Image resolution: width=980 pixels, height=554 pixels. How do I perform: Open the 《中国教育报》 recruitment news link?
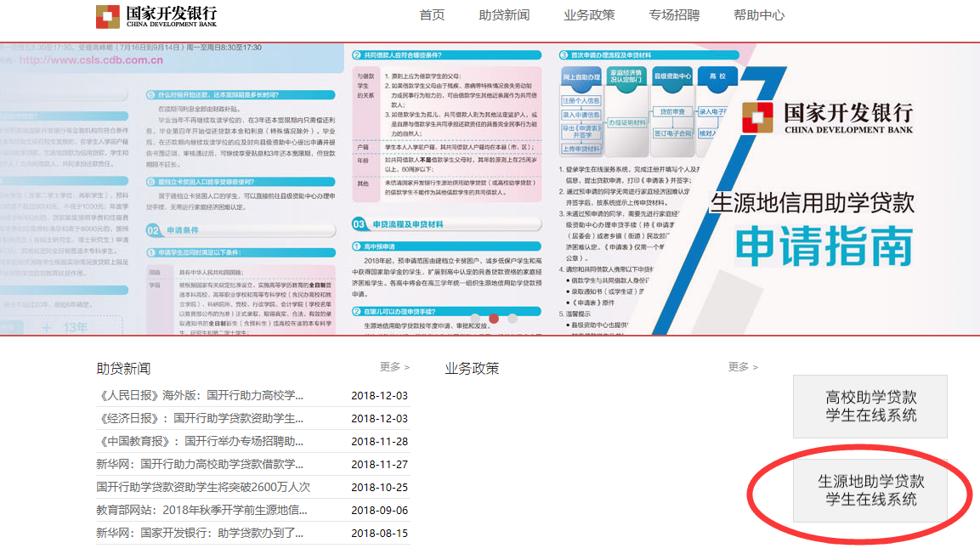tap(201, 442)
